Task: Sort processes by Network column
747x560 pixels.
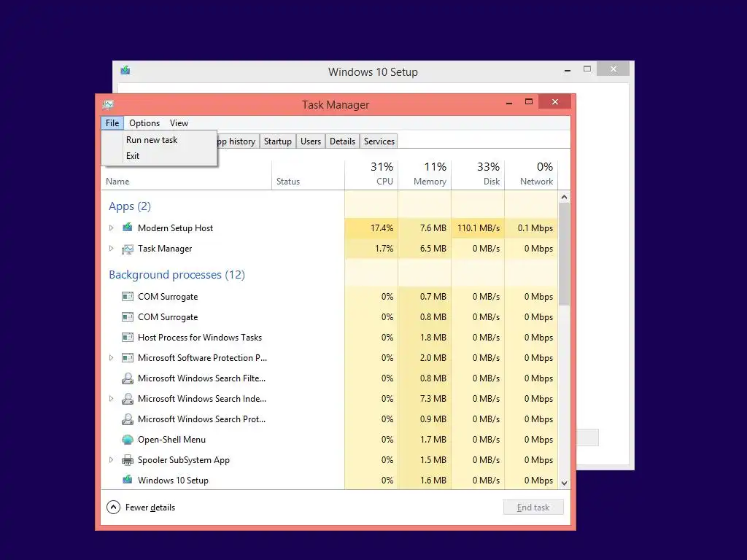Action: coord(531,175)
